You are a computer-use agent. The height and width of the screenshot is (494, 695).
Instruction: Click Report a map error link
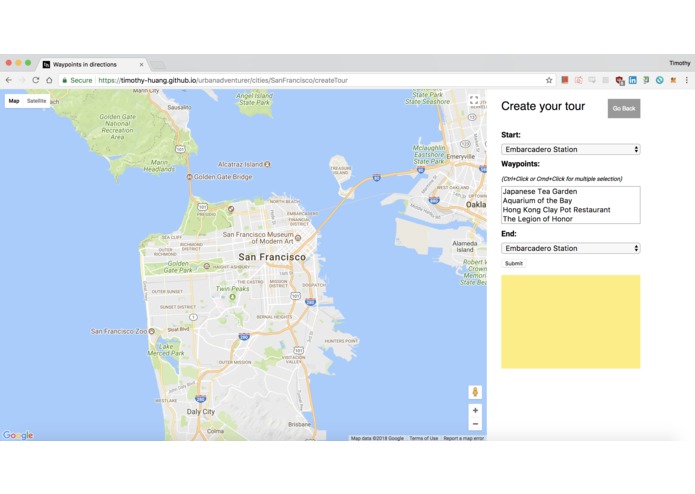click(464, 438)
